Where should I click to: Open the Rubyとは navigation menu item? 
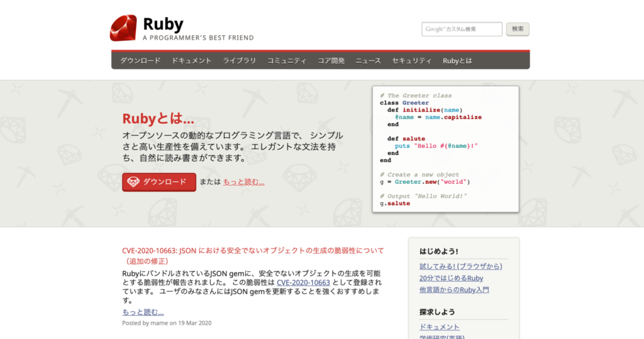pos(458,61)
